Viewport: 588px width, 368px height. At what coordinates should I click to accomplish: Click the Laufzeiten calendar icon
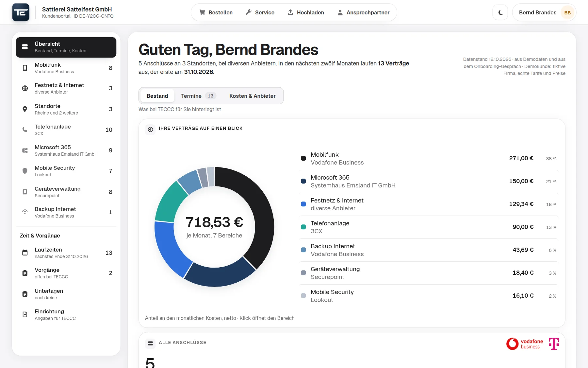[x=25, y=253]
